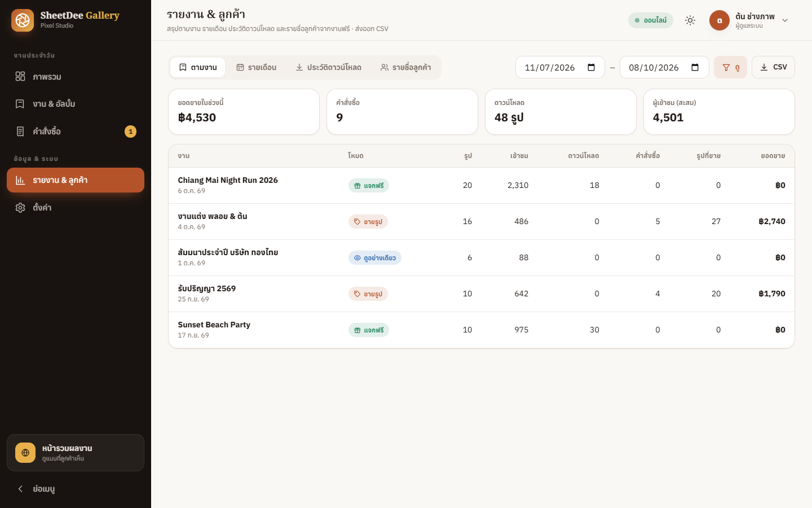812x508 pixels.
Task: Switch to รายชื่อลูกค้า tab
Action: click(x=405, y=67)
